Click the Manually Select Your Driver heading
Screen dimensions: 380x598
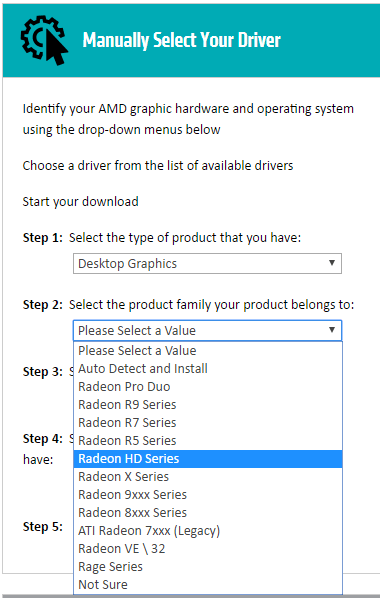[x=182, y=40]
